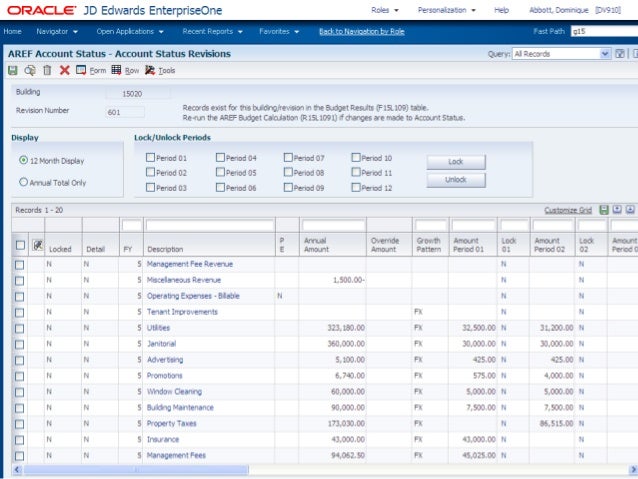Select the Management Fee Revenue row checkbox
Screen dimensions: 638x479
click(x=19, y=265)
